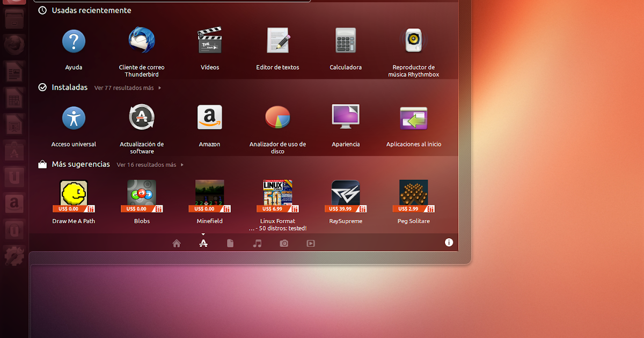Open LibreOffice Writer from the launcher
The image size is (644, 338).
(14, 71)
